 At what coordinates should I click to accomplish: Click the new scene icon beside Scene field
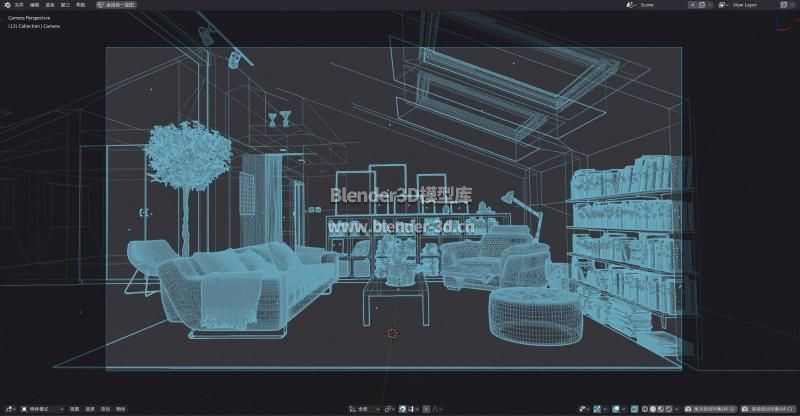(702, 5)
